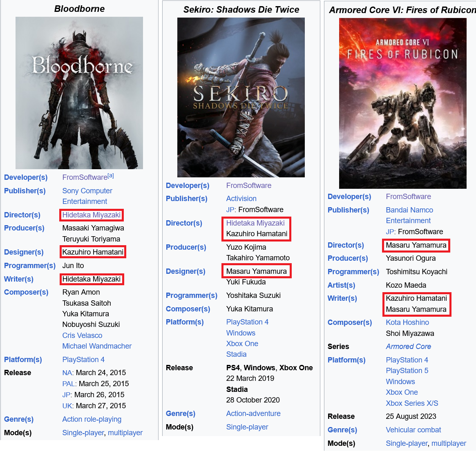Click PlayStation 4 link in Bloodborne infobox
This screenshot has height=454, width=476.
pyautogui.click(x=83, y=360)
